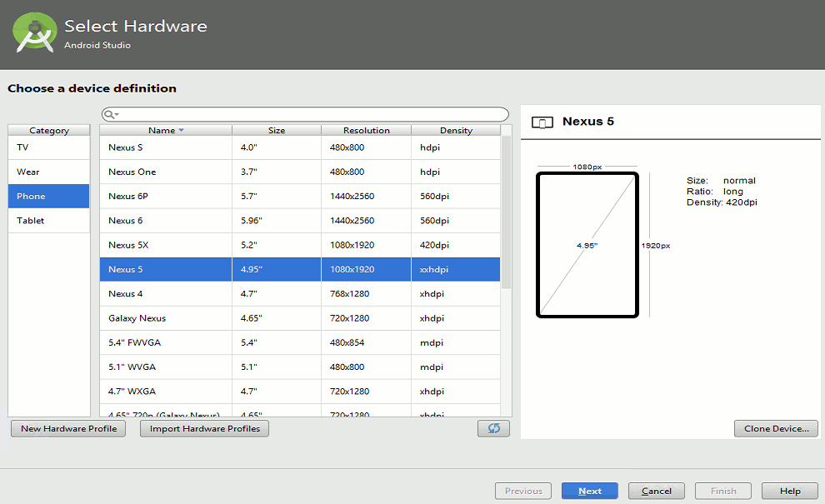Sort by the Resolution column header
This screenshot has height=504, width=825.
[366, 131]
